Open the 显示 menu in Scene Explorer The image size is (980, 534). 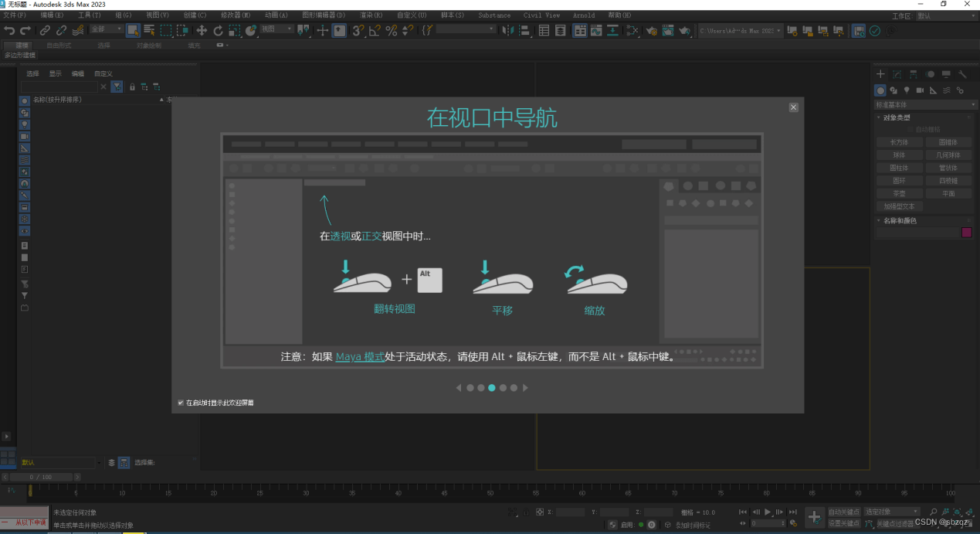[56, 73]
